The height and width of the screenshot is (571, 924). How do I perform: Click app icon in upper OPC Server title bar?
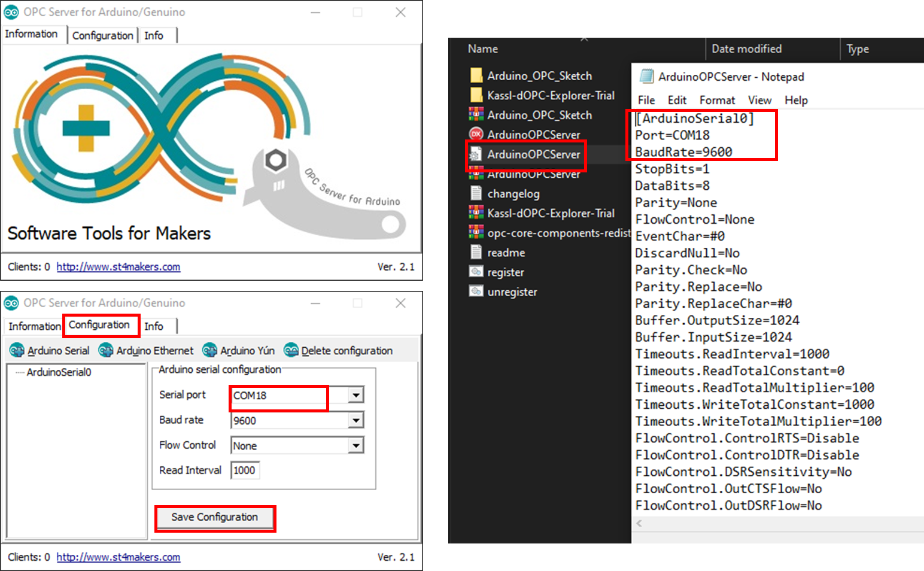tap(11, 12)
